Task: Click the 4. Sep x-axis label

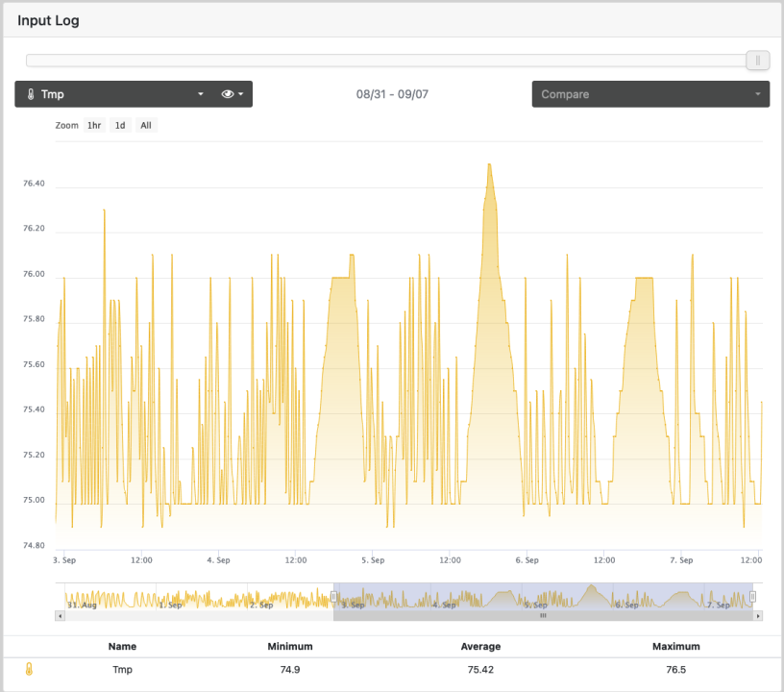Action: coord(218,560)
